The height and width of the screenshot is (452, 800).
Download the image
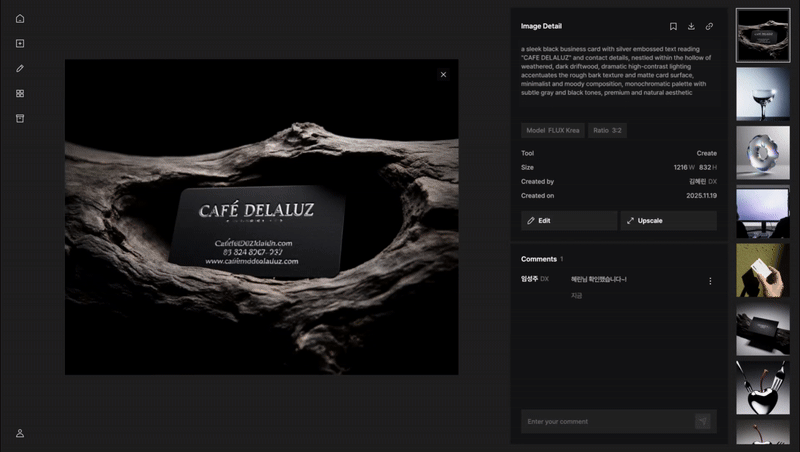[x=691, y=27]
